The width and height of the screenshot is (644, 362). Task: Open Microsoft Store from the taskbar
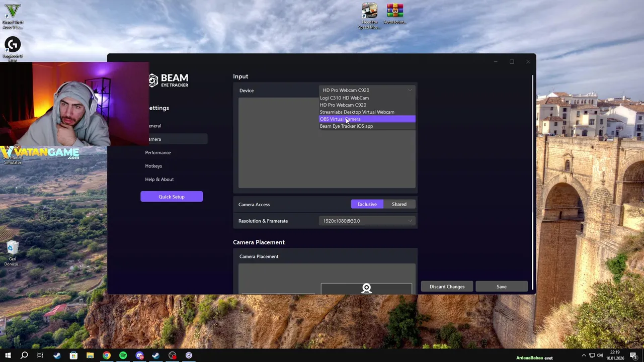[x=73, y=355]
